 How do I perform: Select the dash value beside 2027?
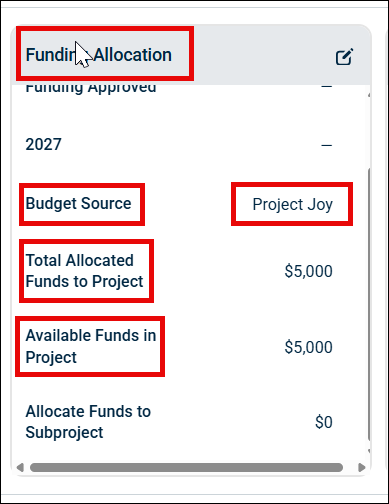[327, 145]
